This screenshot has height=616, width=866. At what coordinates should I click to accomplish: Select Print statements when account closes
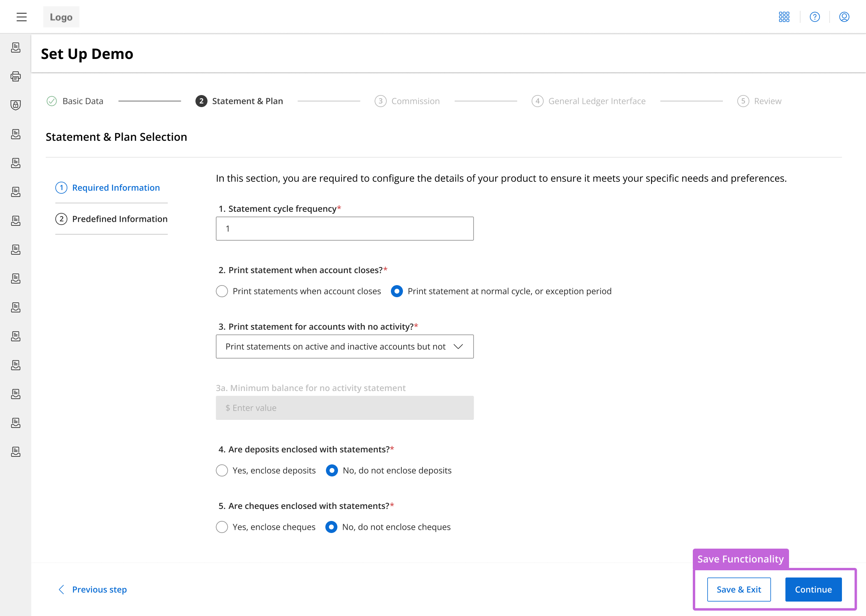click(222, 291)
